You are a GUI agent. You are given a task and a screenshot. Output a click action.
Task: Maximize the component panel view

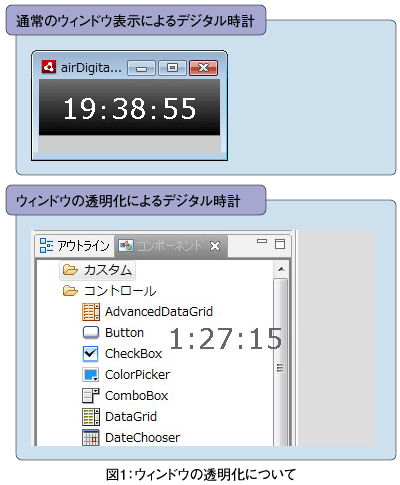tap(280, 244)
